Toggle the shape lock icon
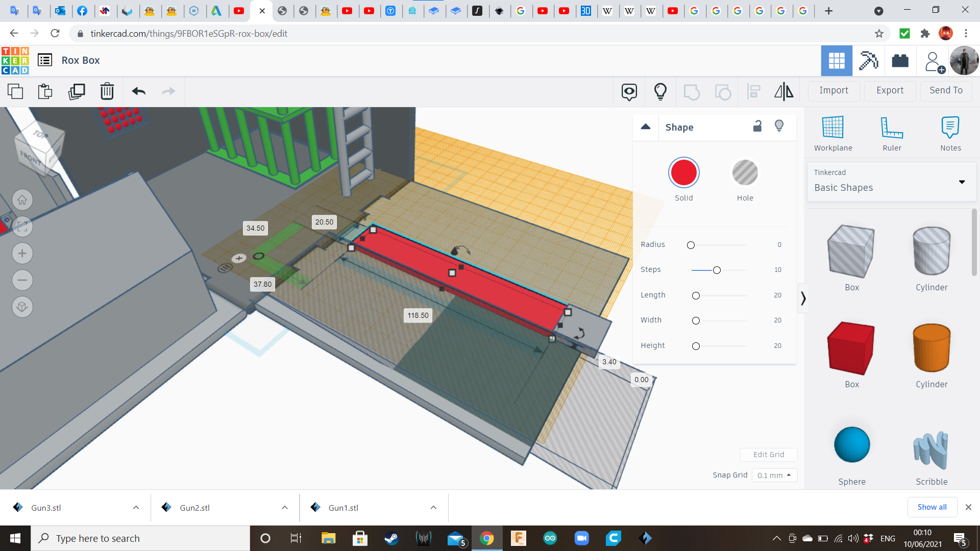Viewport: 980px width, 551px height. (757, 126)
